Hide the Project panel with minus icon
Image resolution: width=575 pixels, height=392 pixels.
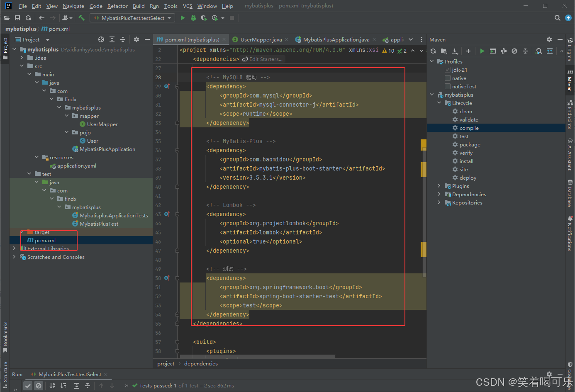(147, 39)
